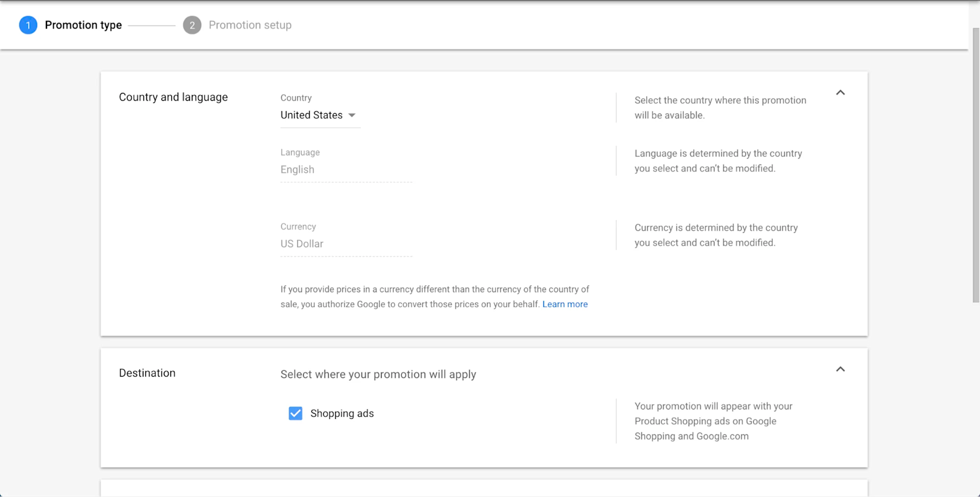Click the step 2 circle icon
Screen dimensions: 980x497
[x=192, y=25]
